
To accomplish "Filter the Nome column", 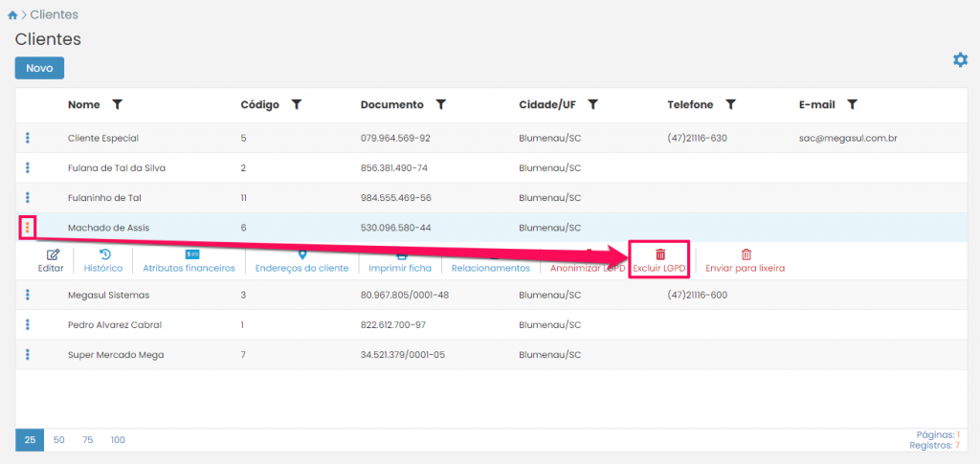I will 117,104.
